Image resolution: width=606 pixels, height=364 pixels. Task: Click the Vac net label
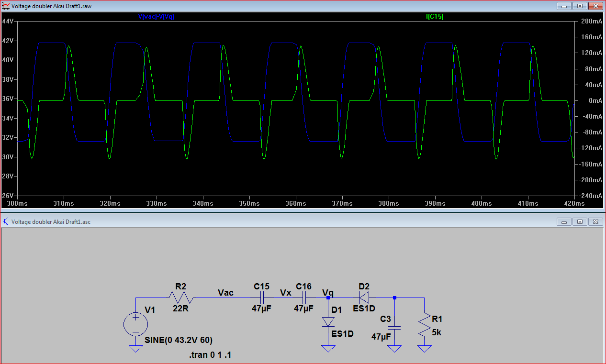click(x=225, y=292)
